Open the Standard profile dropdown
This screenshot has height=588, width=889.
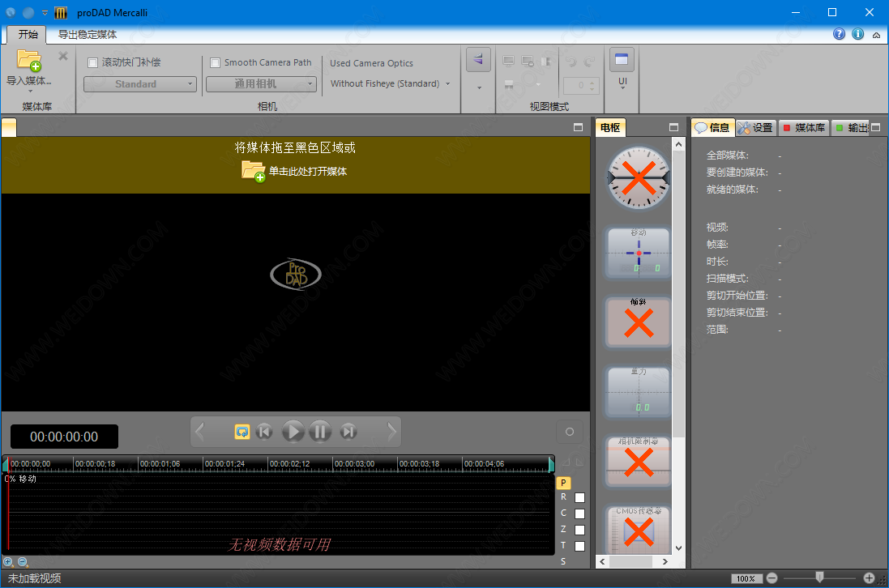[x=140, y=84]
